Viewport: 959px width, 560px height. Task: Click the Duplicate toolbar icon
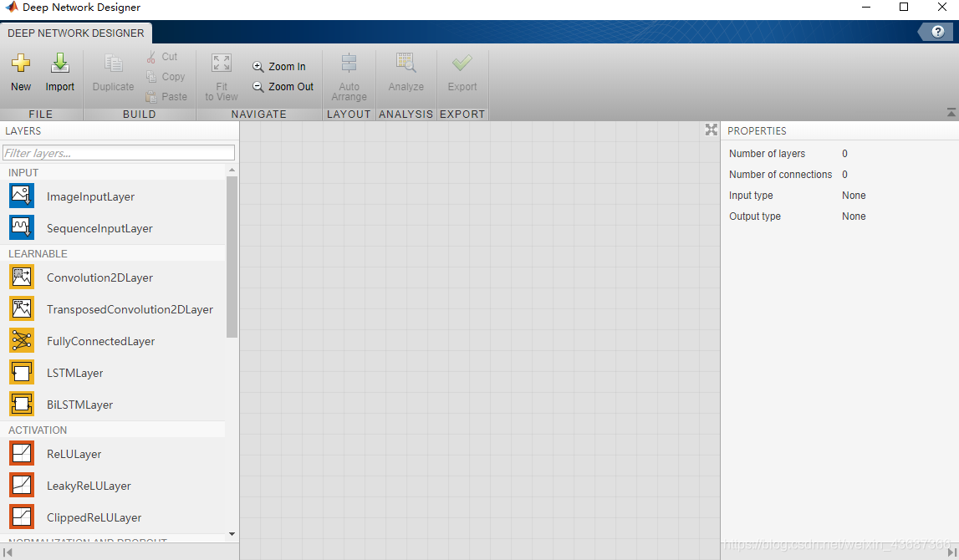click(x=113, y=63)
